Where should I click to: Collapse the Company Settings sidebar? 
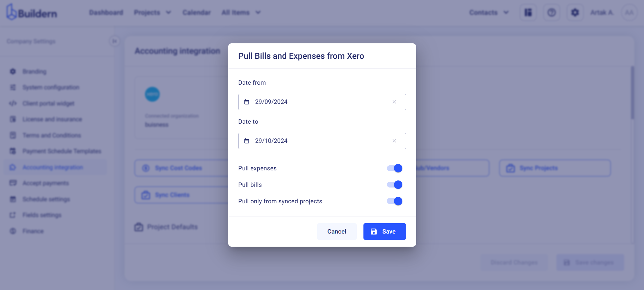tap(114, 41)
